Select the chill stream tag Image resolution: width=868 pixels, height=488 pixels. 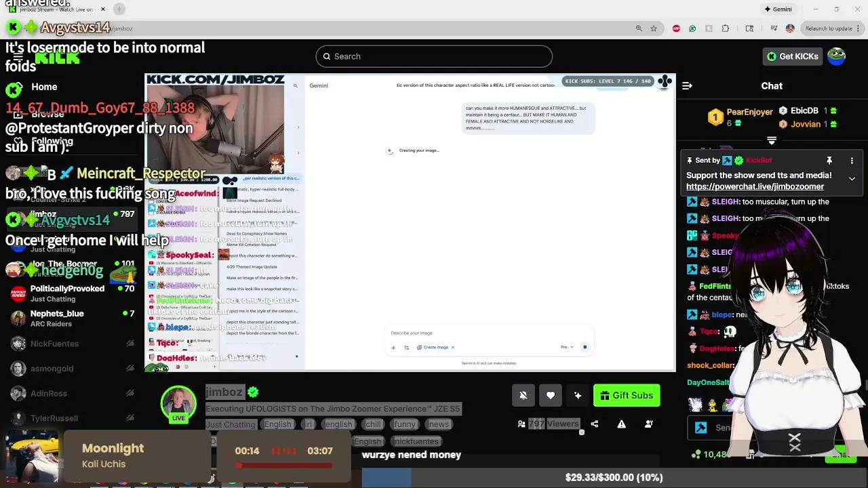[x=373, y=424]
